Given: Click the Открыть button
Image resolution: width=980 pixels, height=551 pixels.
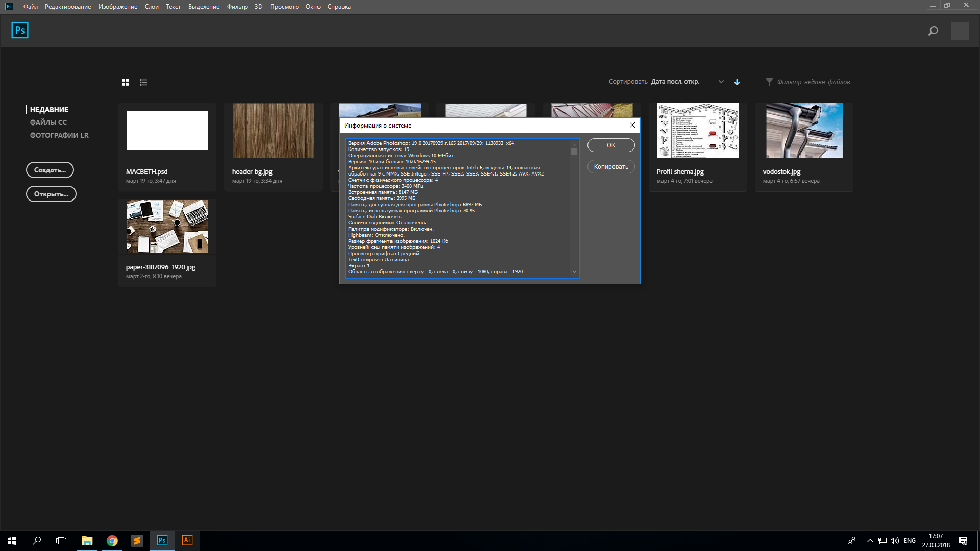Looking at the screenshot, I should pos(51,194).
